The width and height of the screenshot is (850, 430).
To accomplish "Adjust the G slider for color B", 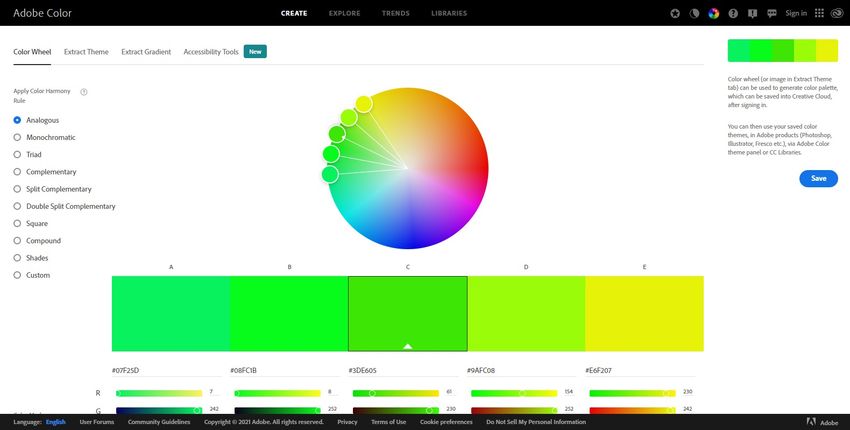I will pos(277,410).
